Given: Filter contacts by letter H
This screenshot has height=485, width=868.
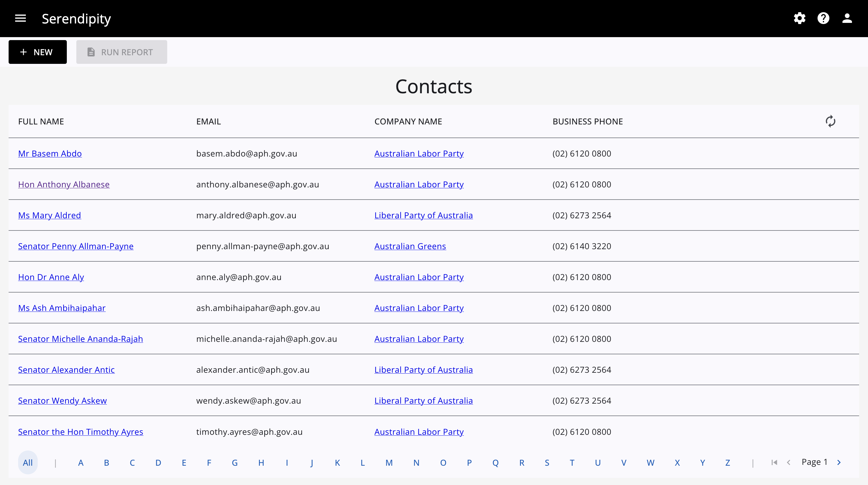Looking at the screenshot, I should point(261,462).
